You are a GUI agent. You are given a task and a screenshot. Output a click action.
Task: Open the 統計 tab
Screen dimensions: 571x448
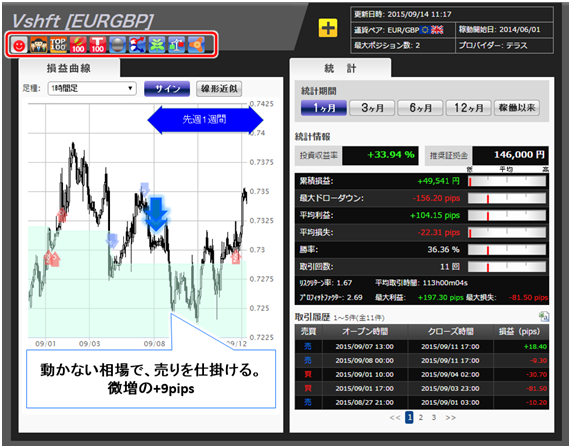(x=340, y=68)
